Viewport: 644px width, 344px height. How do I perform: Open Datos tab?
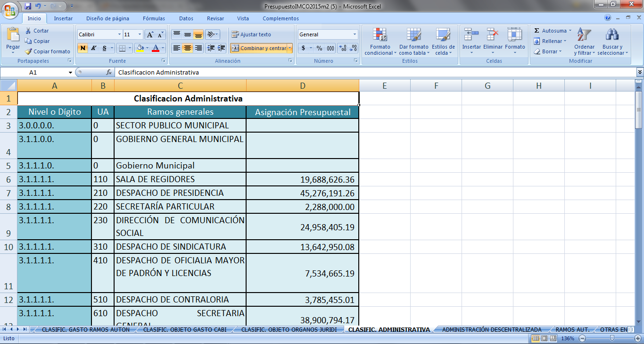coord(186,18)
